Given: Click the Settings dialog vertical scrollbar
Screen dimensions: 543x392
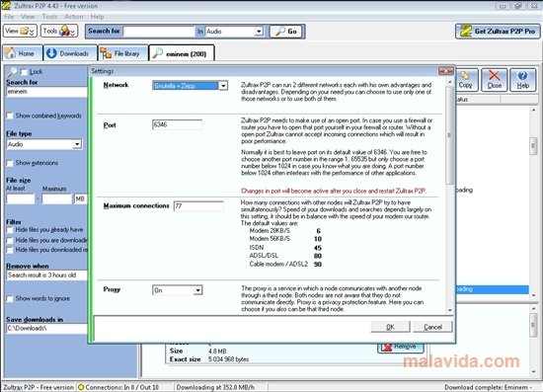Looking at the screenshot, I should 450,196.
